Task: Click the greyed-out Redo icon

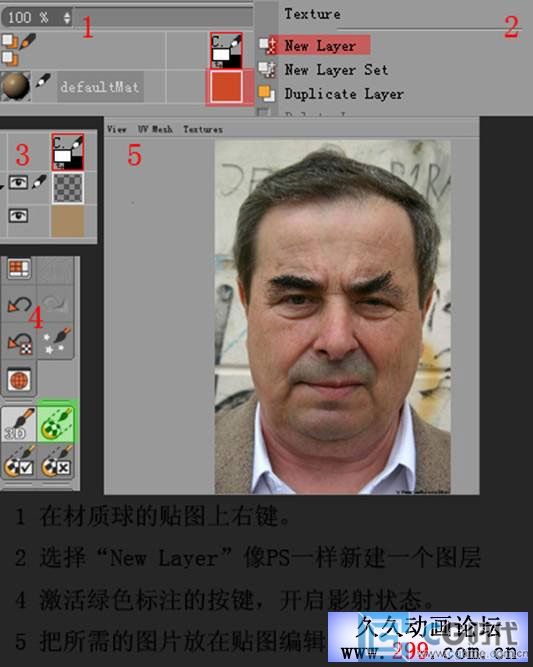Action: [56, 303]
